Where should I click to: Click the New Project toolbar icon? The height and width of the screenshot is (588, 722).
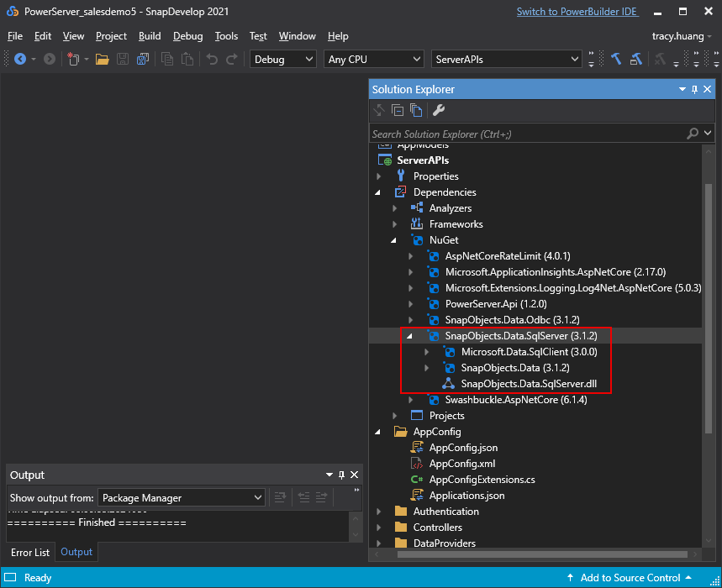pyautogui.click(x=73, y=59)
